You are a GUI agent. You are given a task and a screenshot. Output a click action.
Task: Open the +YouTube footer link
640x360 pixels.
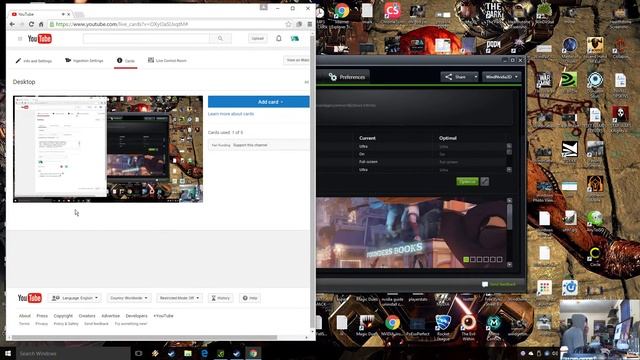[163, 316]
